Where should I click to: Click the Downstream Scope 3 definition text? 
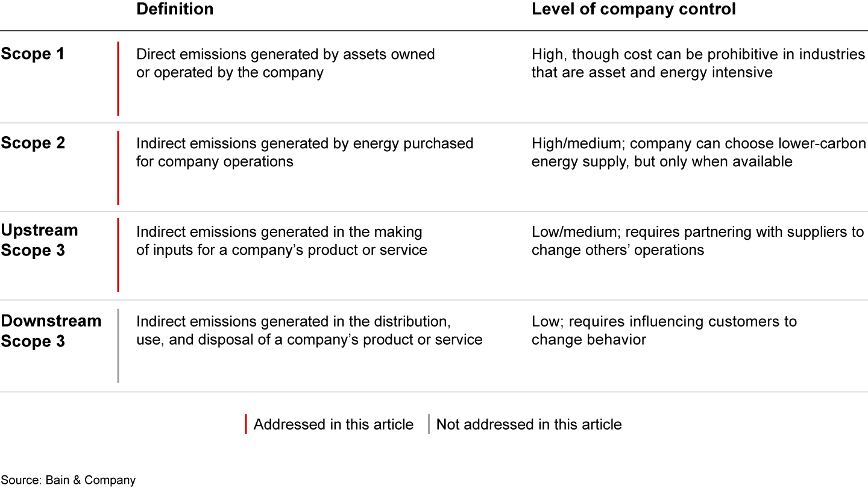[x=309, y=330]
